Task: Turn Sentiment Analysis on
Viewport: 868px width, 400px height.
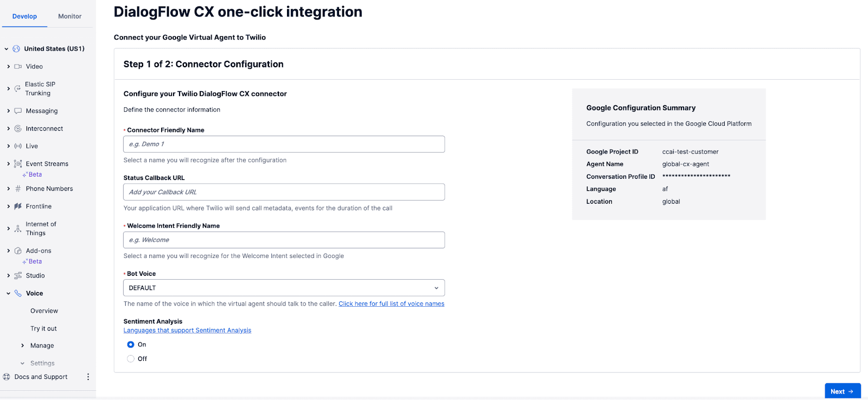Action: [131, 345]
